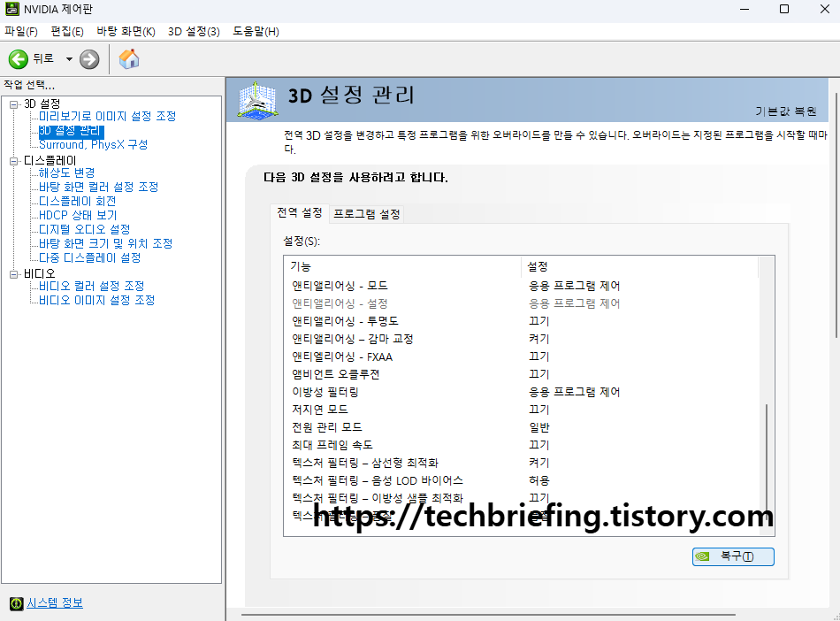The width and height of the screenshot is (840, 621).
Task: Switch to the 프로그램 설정 tab
Action: click(x=367, y=213)
